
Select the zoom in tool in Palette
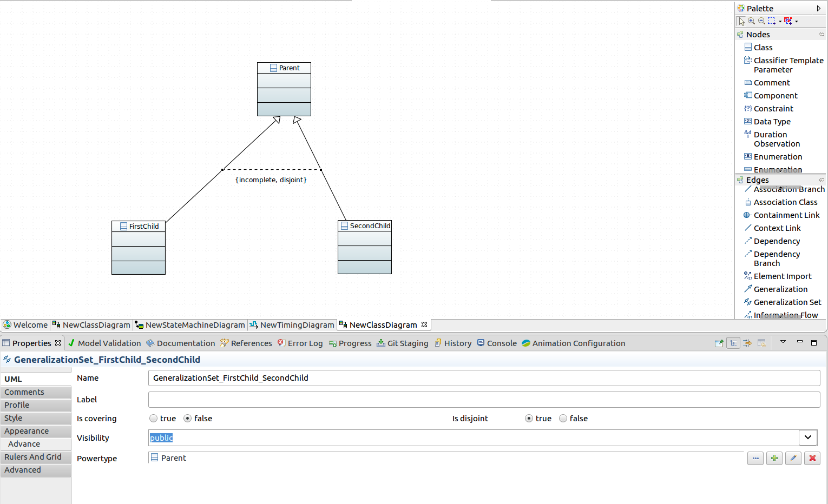(x=751, y=21)
